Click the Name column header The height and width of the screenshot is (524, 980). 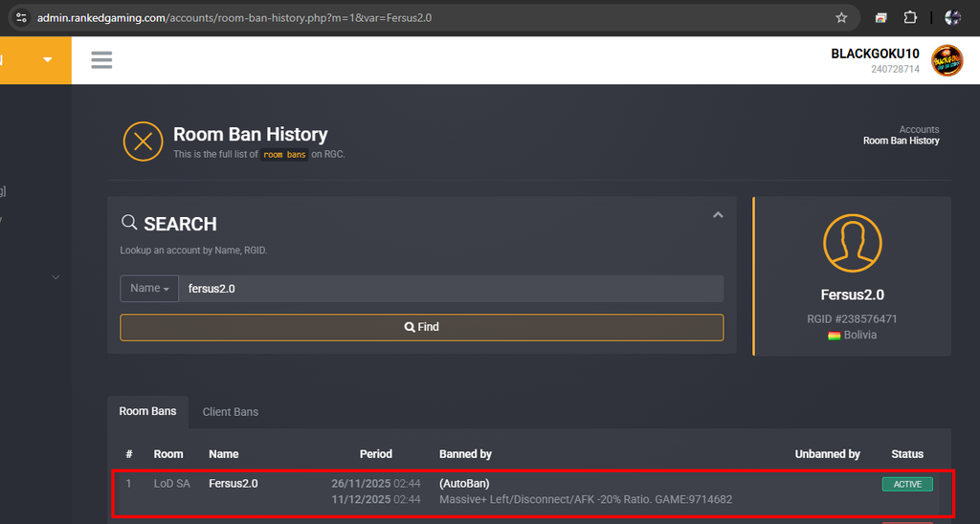click(x=224, y=454)
